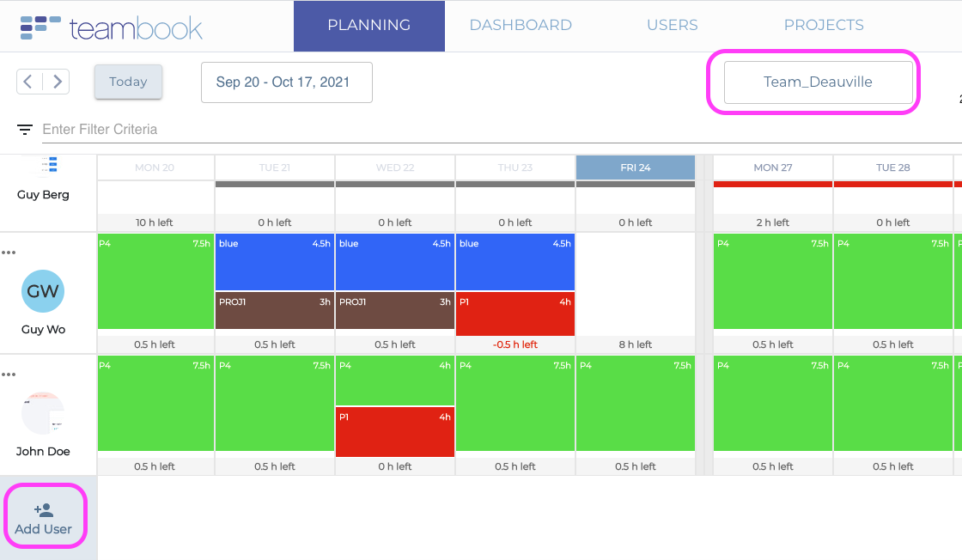Click the John Doe name label

coord(43,452)
